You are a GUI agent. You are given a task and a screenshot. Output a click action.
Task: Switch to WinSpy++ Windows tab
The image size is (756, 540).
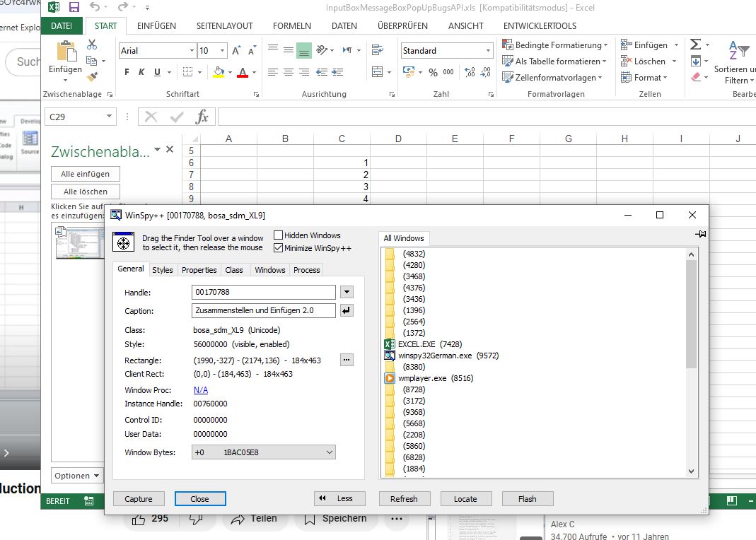pyautogui.click(x=270, y=270)
